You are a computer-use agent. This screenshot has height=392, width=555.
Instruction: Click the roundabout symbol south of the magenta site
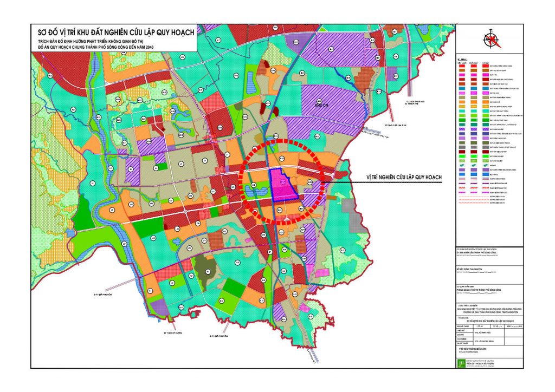click(284, 218)
